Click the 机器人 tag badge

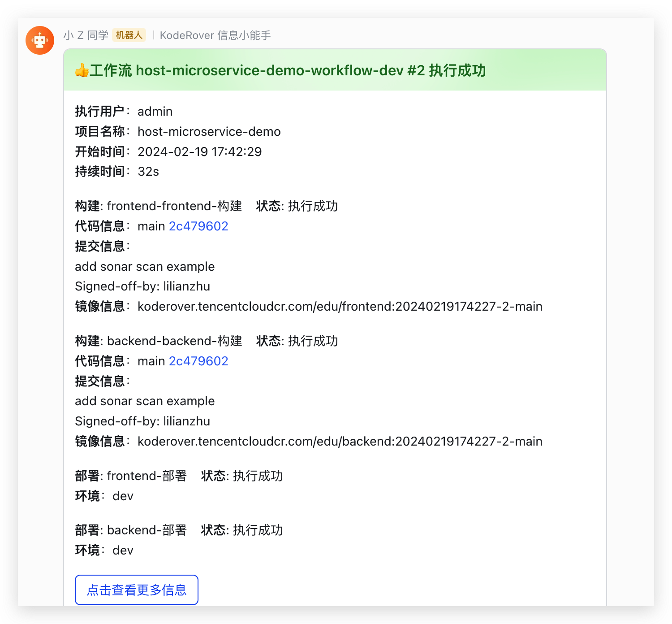pos(129,35)
